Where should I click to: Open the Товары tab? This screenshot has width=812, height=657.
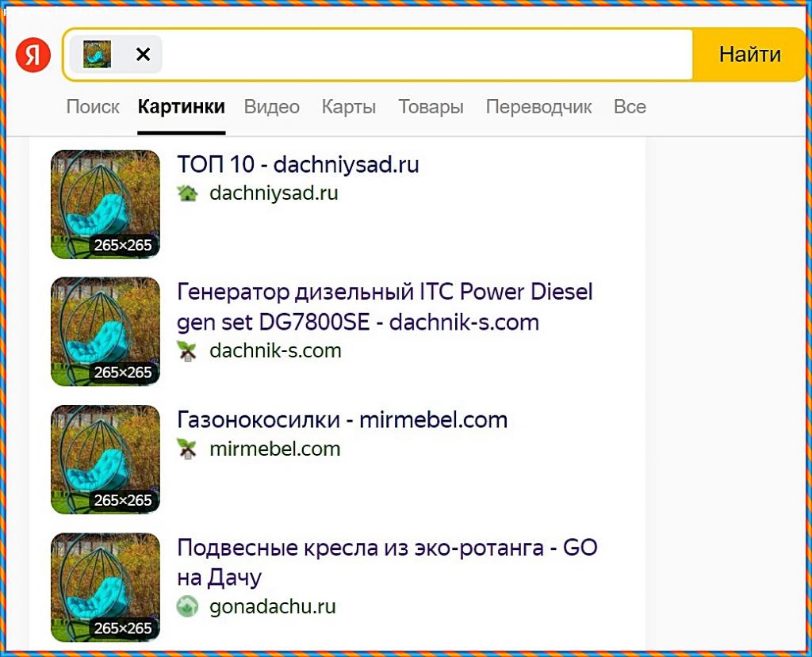tap(431, 107)
